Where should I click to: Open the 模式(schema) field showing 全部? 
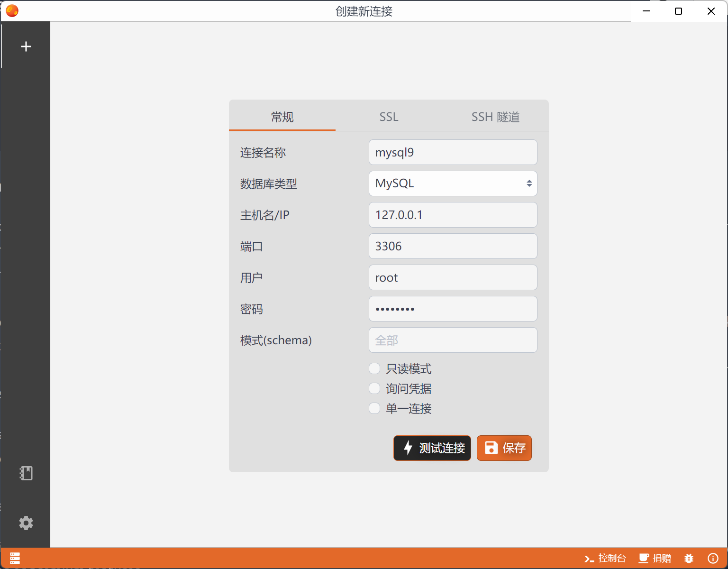pos(453,340)
